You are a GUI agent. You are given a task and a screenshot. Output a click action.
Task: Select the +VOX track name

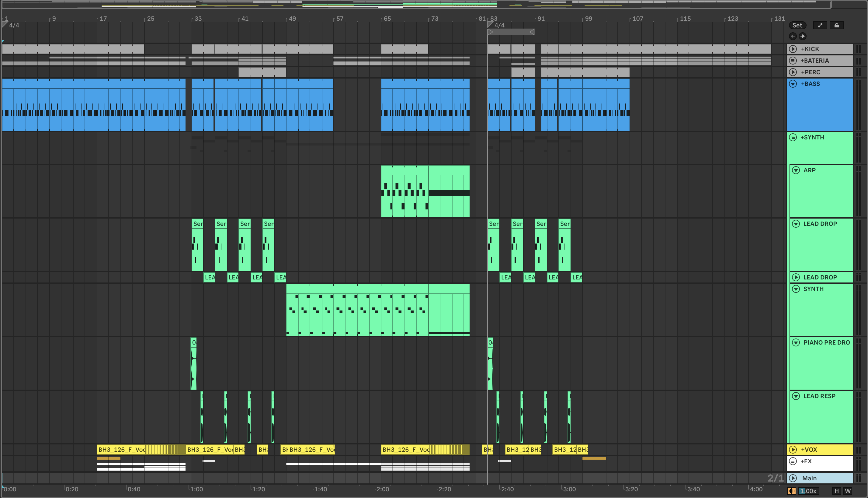click(809, 449)
